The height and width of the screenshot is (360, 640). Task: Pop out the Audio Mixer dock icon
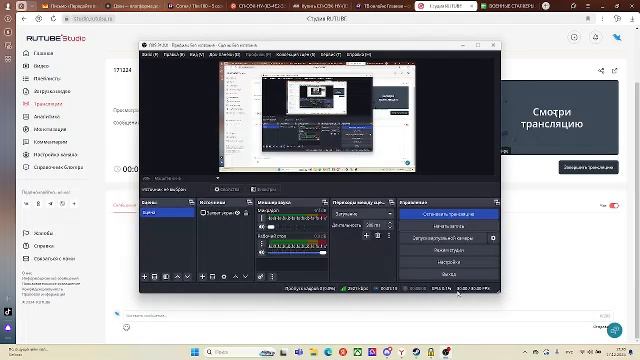coord(324,202)
